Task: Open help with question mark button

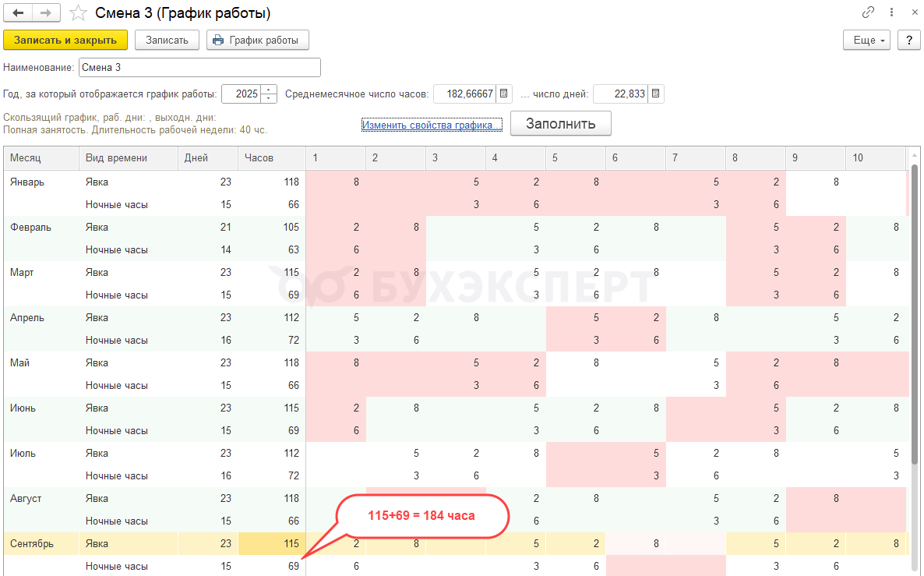Action: 908,41
